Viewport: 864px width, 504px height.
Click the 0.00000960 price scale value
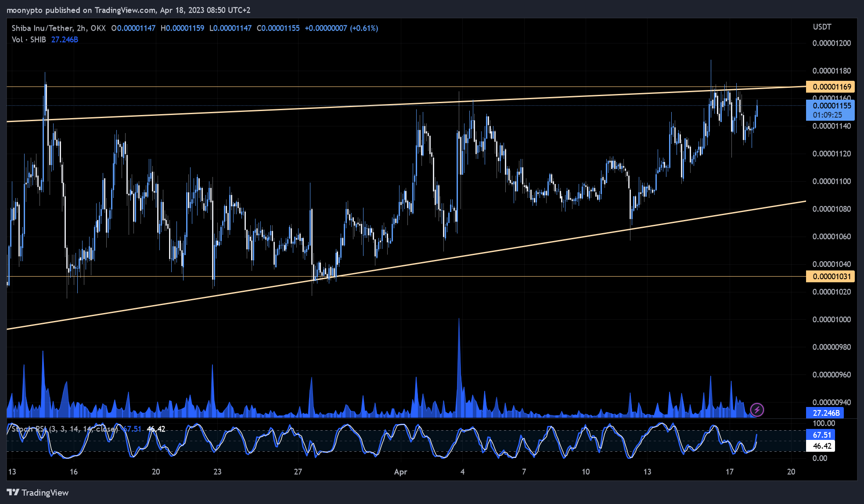pyautogui.click(x=832, y=374)
